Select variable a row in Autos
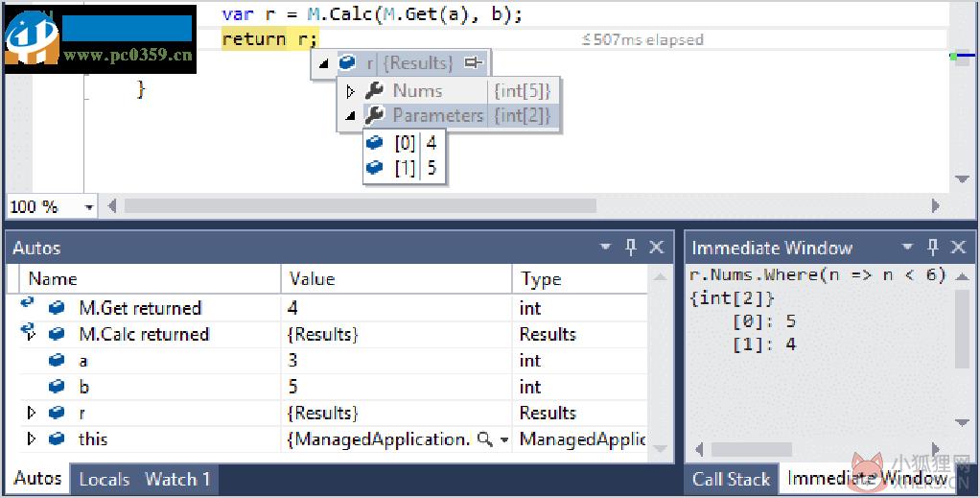 click(333, 361)
